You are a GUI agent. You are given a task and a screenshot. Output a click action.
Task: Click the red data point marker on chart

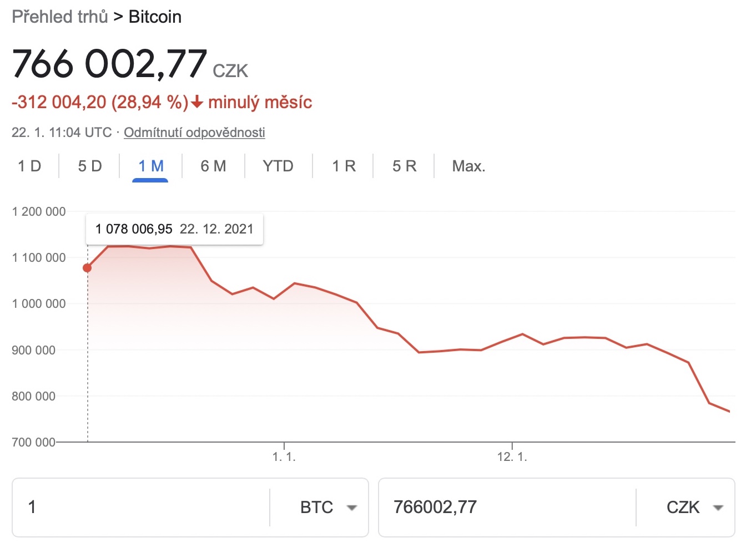tap(87, 268)
